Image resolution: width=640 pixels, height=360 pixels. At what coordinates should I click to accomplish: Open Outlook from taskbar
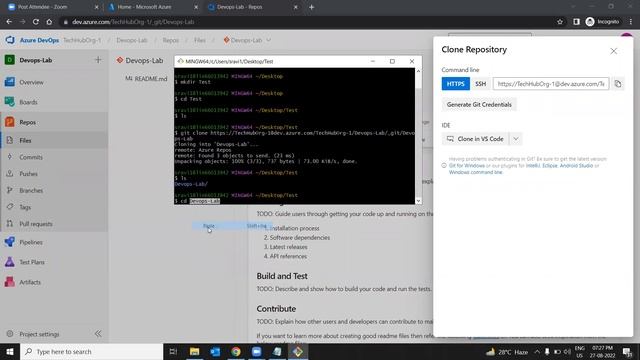pos(215,351)
